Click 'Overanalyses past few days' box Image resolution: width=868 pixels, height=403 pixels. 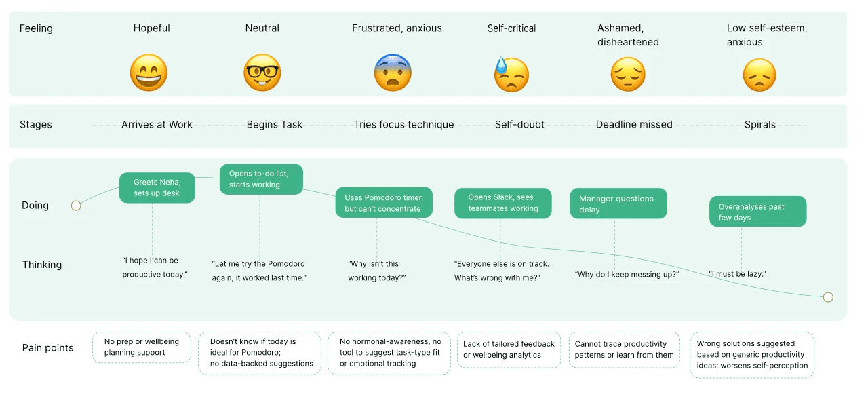click(x=758, y=212)
